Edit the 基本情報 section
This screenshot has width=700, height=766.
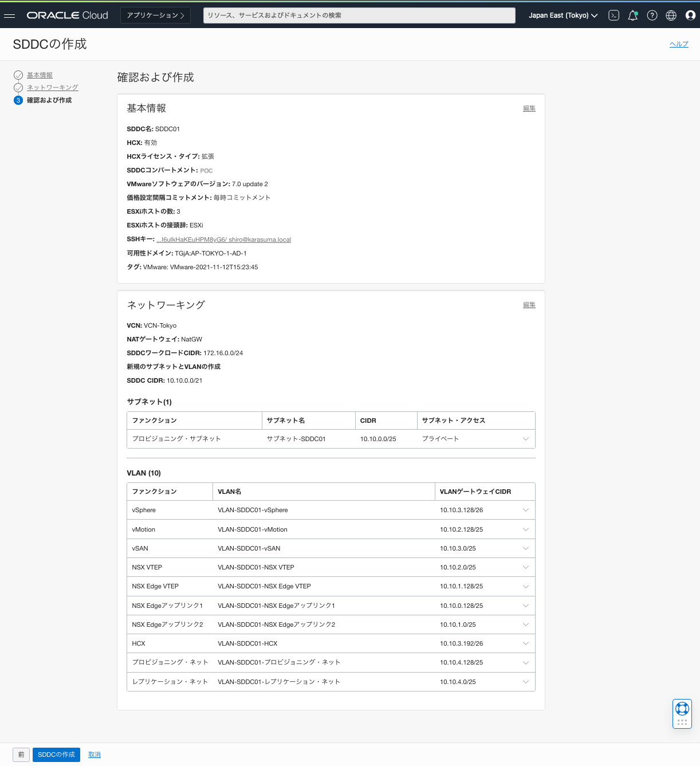point(529,108)
